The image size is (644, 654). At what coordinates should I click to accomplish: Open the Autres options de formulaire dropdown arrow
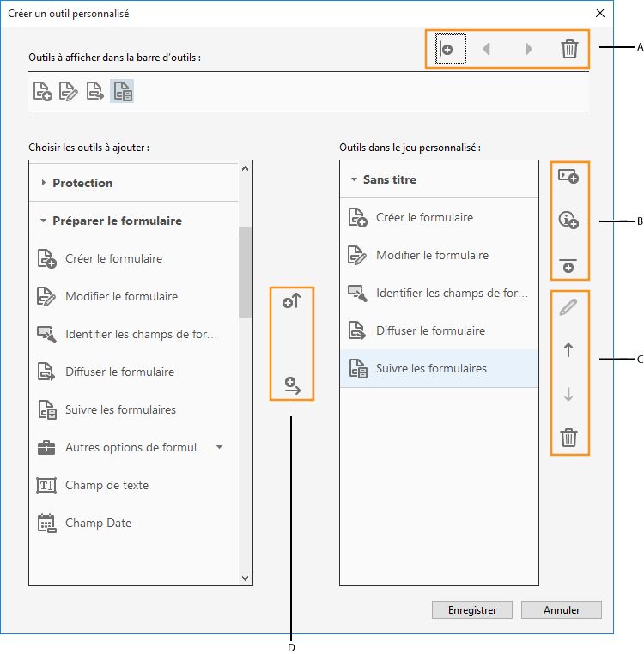coord(219,447)
